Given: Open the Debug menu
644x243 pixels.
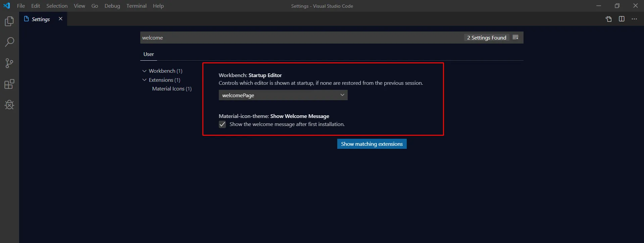Looking at the screenshot, I should pos(112,6).
